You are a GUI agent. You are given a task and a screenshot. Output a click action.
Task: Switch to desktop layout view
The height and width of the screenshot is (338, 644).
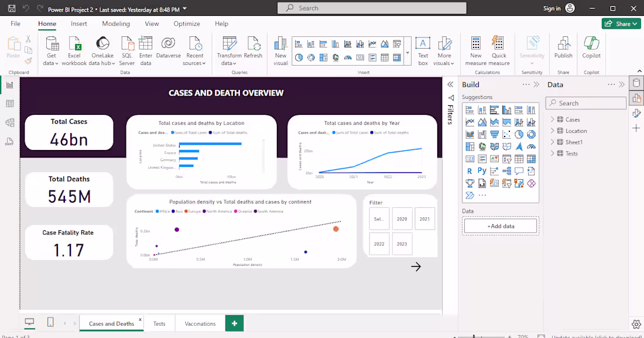pos(30,322)
